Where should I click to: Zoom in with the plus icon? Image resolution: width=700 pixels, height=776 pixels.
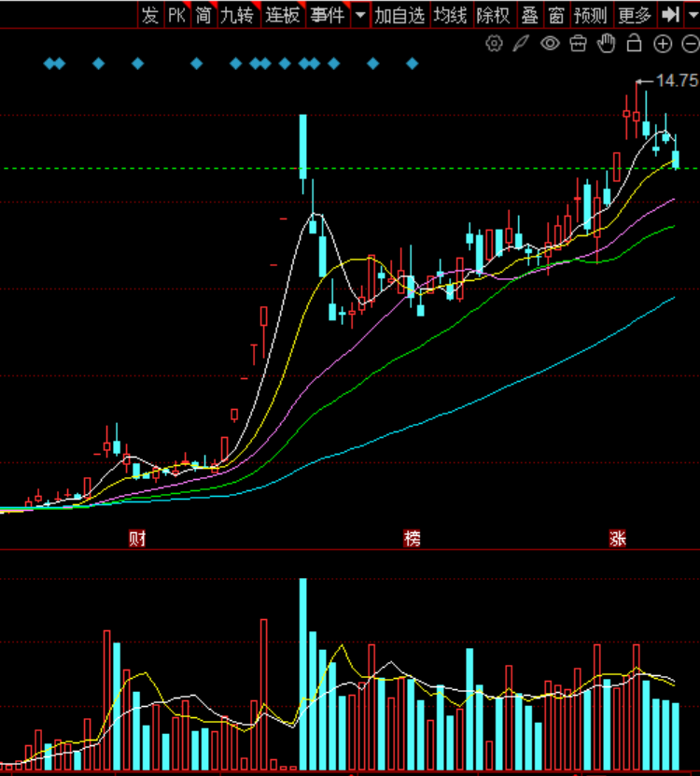coord(663,43)
